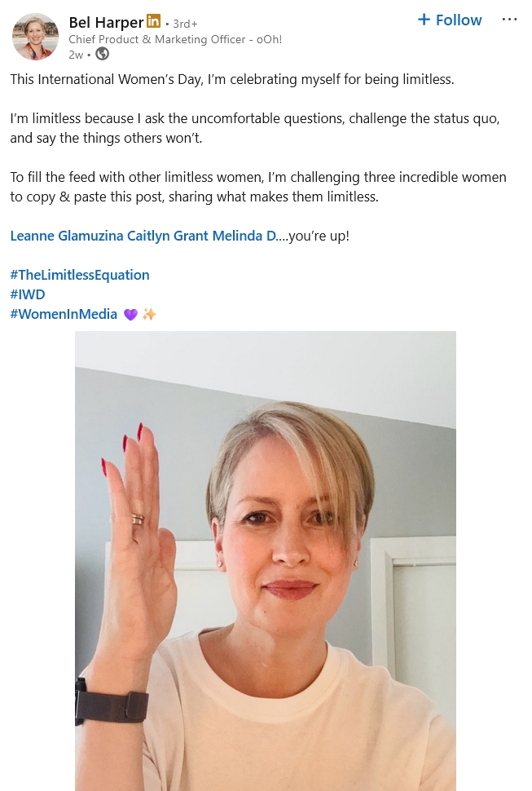This screenshot has width=532, height=791.
Task: Open Melinda D.'s tagged profile
Action: (x=244, y=236)
